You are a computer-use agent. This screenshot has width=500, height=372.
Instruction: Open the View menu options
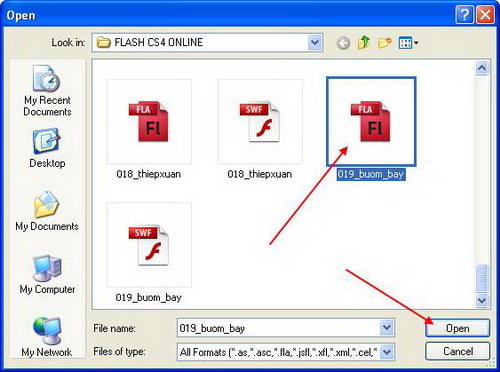pyautogui.click(x=408, y=43)
